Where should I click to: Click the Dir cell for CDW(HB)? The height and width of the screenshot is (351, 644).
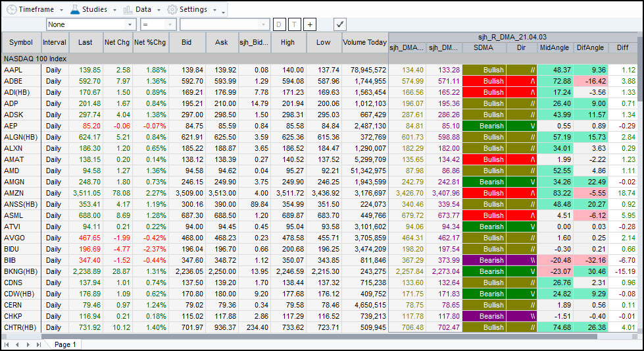pos(522,294)
